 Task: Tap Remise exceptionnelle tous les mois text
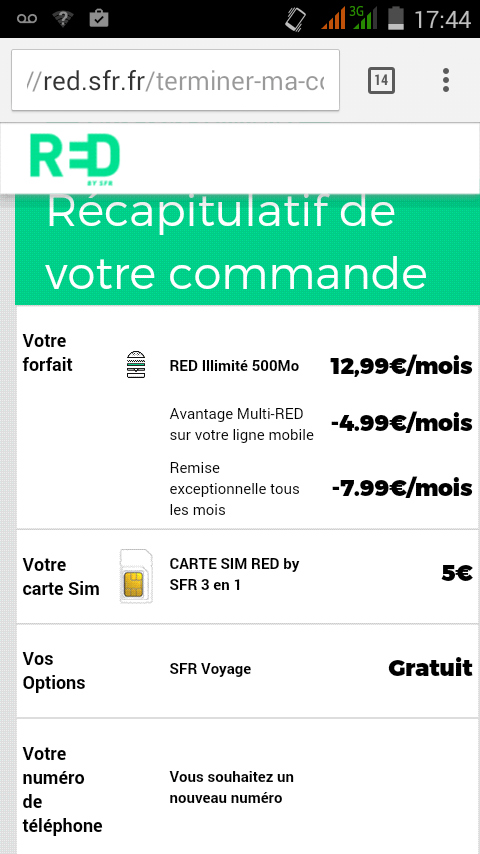234,489
